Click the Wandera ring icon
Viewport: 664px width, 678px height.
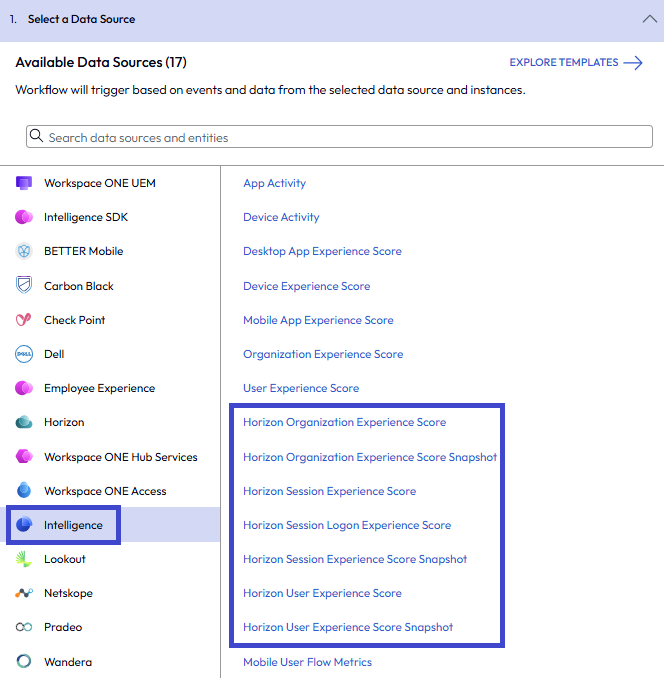coord(24,661)
